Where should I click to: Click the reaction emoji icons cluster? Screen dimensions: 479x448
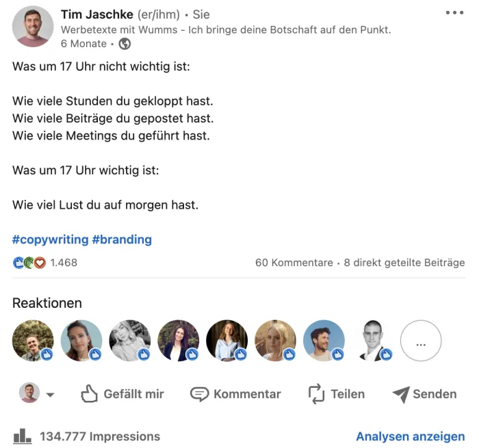tap(29, 263)
